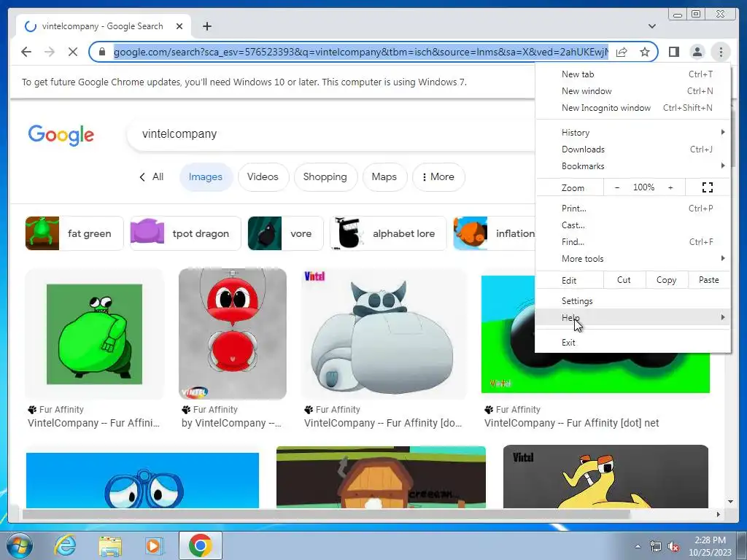The width and height of the screenshot is (747, 560).
Task: Select the 'alphabet lore' suggestion chip
Action: tap(388, 233)
